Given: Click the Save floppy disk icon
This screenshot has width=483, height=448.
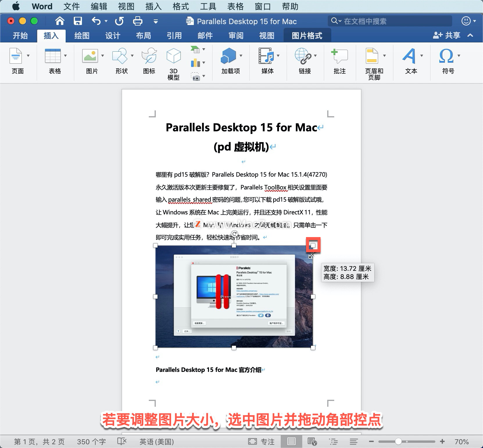Looking at the screenshot, I should tap(78, 21).
